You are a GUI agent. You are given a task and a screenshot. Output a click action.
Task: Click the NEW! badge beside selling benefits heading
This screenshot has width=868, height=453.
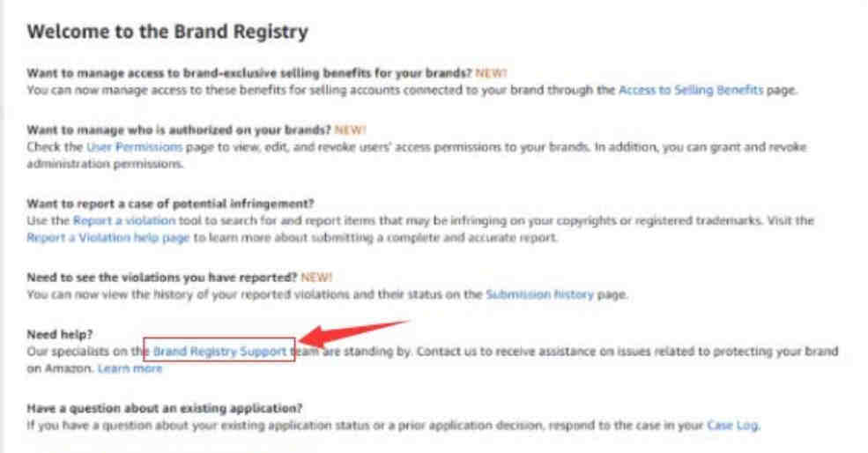tap(491, 73)
